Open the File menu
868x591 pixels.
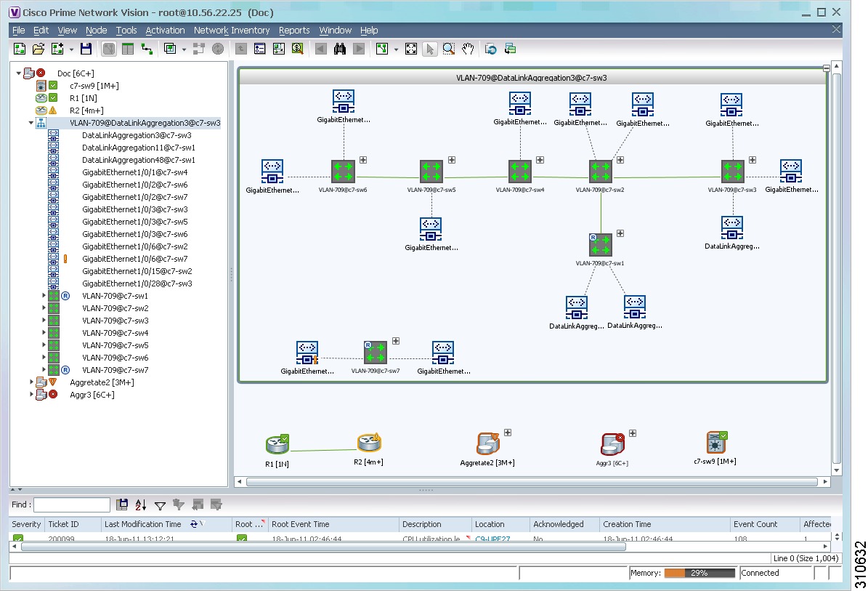[18, 31]
